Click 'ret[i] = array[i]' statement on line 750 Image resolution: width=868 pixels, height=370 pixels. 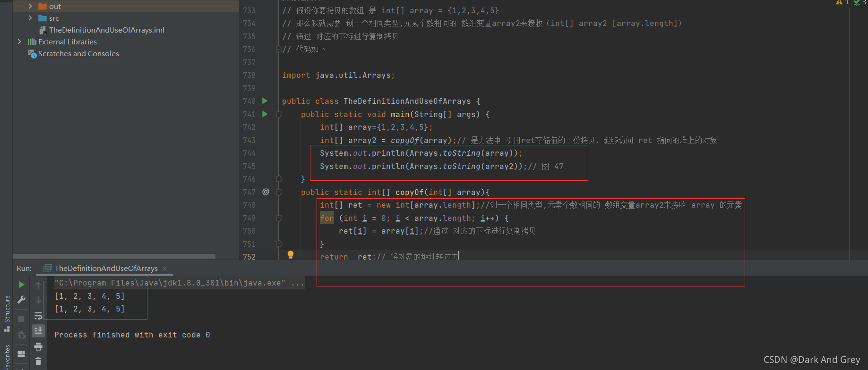tap(379, 231)
